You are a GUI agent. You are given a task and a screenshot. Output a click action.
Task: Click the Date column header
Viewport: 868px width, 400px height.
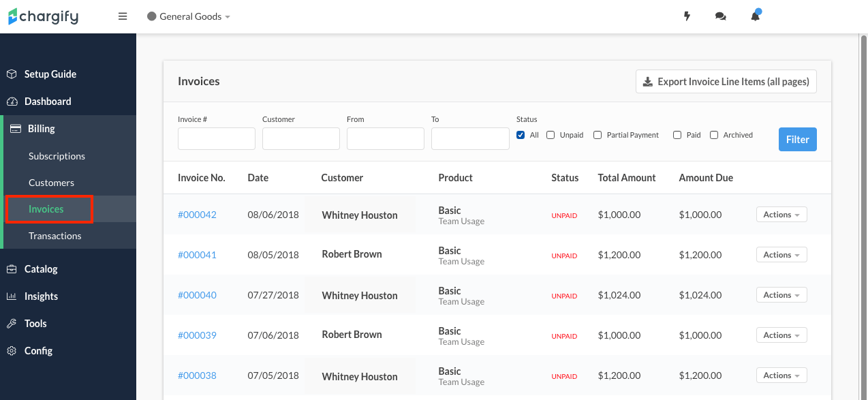click(x=258, y=178)
